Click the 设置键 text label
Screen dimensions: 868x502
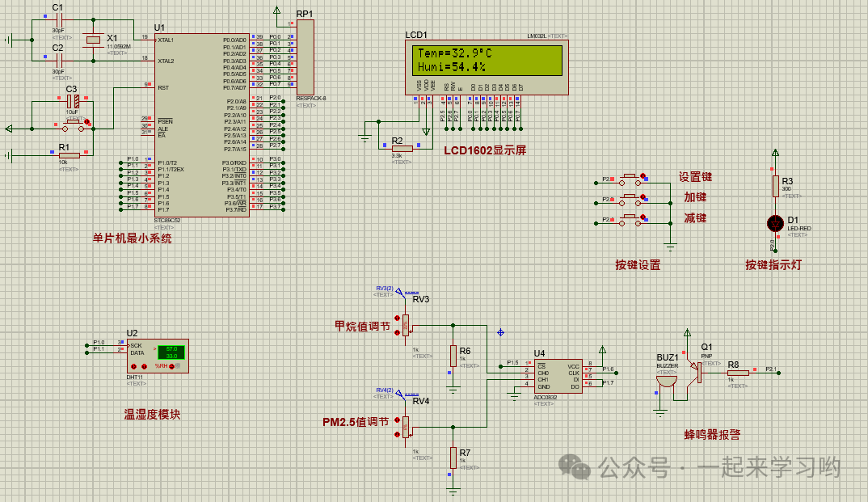click(695, 177)
